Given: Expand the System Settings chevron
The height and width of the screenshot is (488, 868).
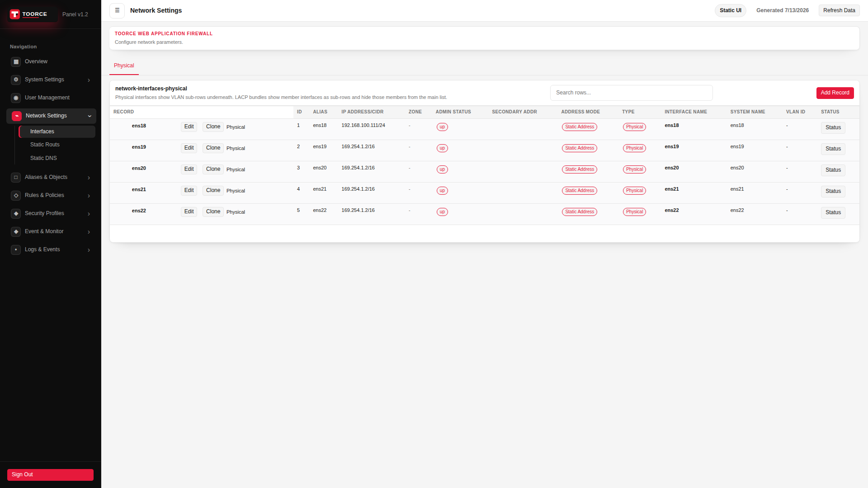Looking at the screenshot, I should point(89,80).
